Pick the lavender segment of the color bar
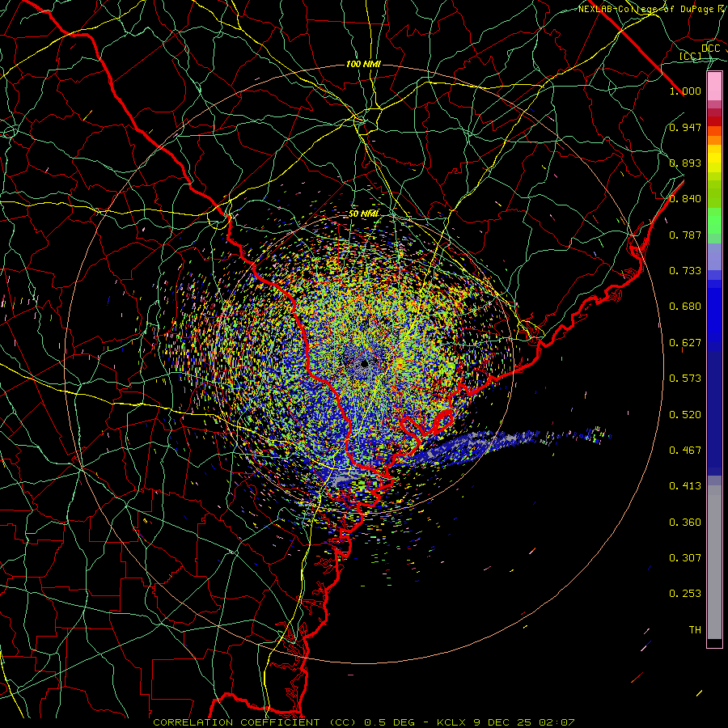This screenshot has height=728, width=728. tap(714, 257)
